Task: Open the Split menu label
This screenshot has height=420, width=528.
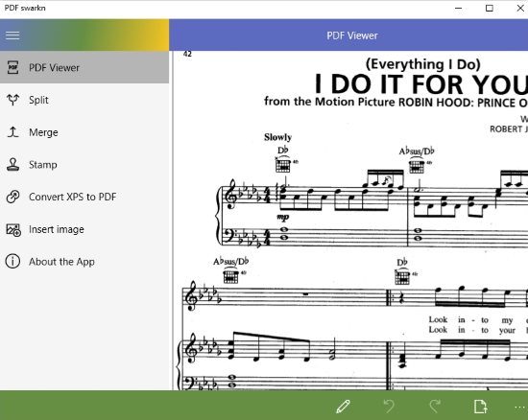Action: coord(38,100)
